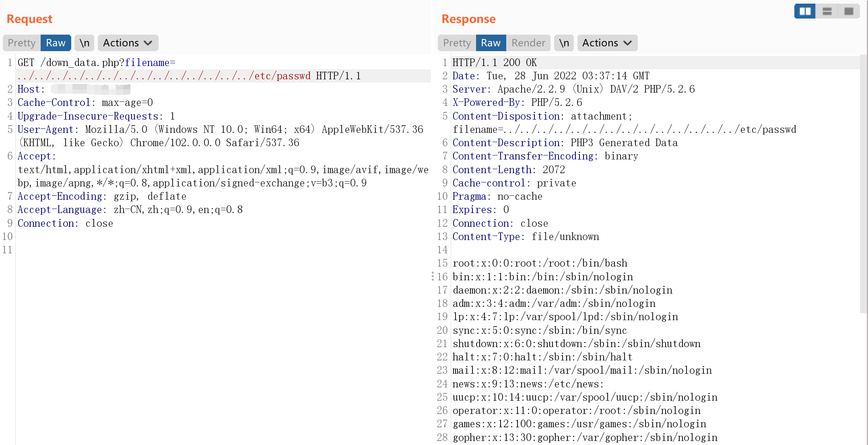868x445 pixels.
Task: Select the combined single-panel layout icon
Action: [849, 11]
